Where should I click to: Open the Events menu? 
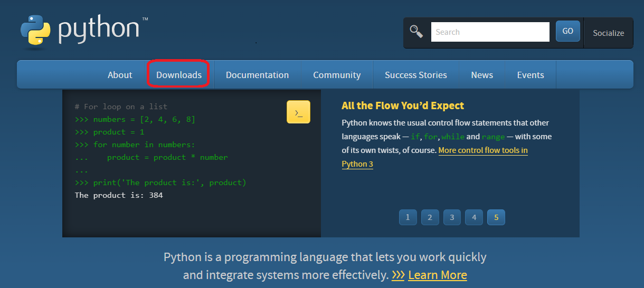tap(531, 75)
